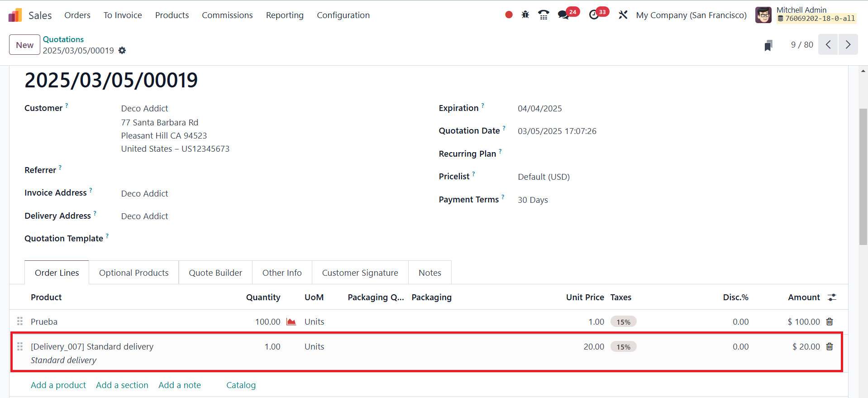Switch to the Optional Products tab
Viewport: 868px width, 398px height.
(x=134, y=273)
